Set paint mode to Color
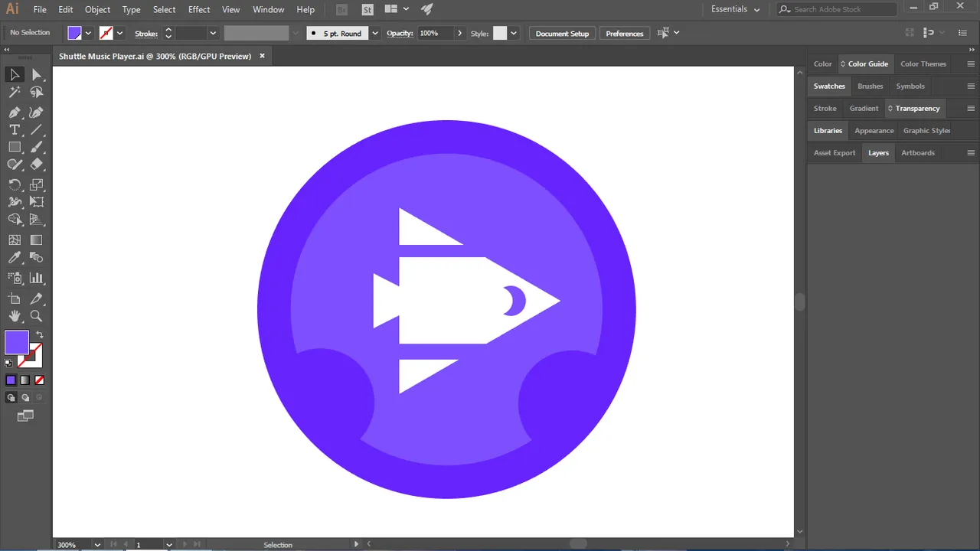980x551 pixels. coord(11,380)
